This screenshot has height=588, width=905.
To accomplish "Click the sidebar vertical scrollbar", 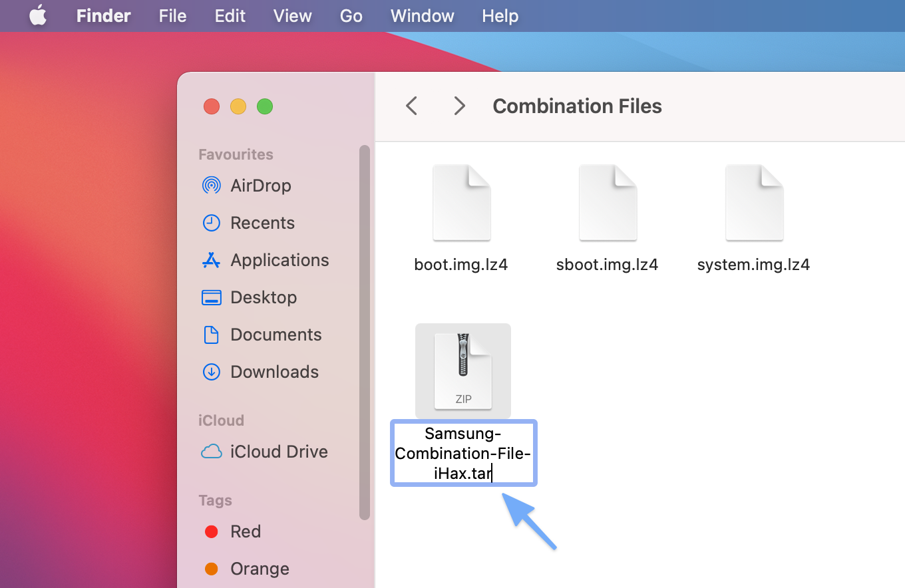I will [364, 333].
